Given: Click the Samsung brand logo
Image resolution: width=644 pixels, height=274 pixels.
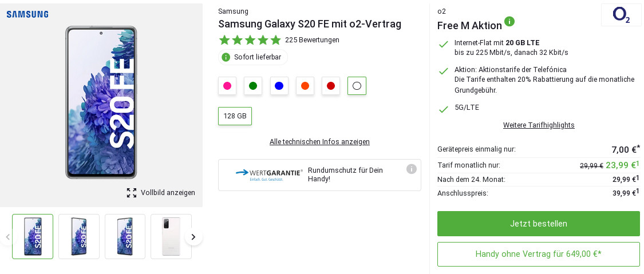Looking at the screenshot, I should click(x=27, y=14).
